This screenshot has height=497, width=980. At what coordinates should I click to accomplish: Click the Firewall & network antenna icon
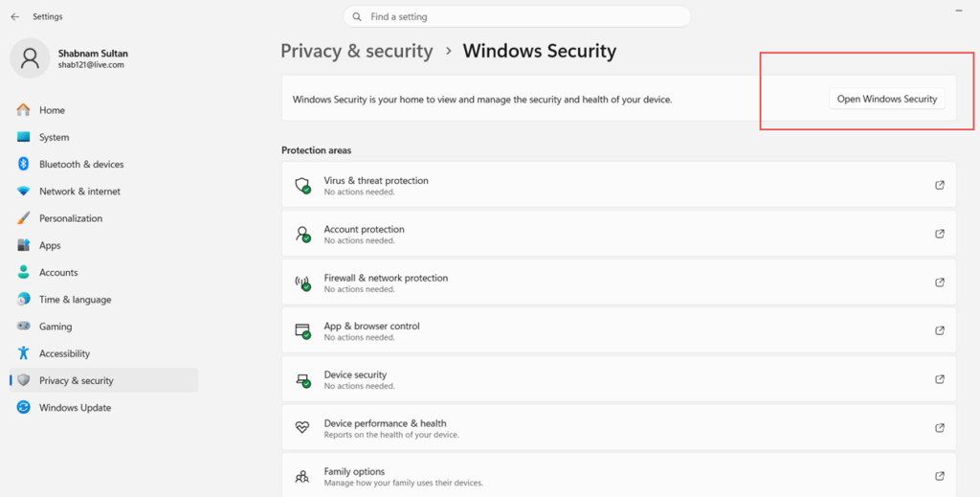tap(302, 282)
